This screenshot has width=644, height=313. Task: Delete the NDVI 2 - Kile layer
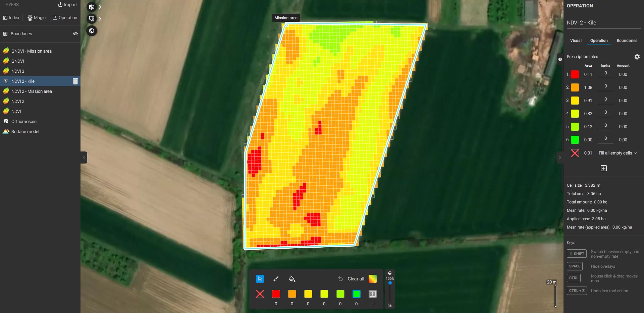[75, 81]
